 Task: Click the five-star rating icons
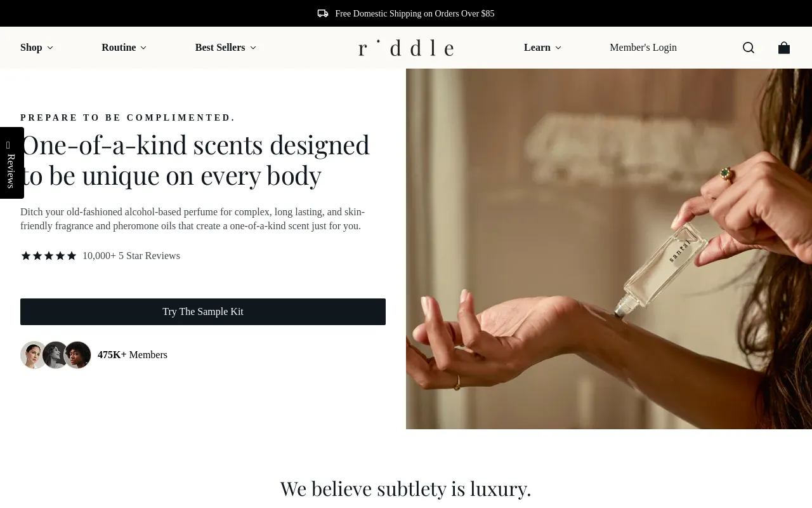coord(49,256)
